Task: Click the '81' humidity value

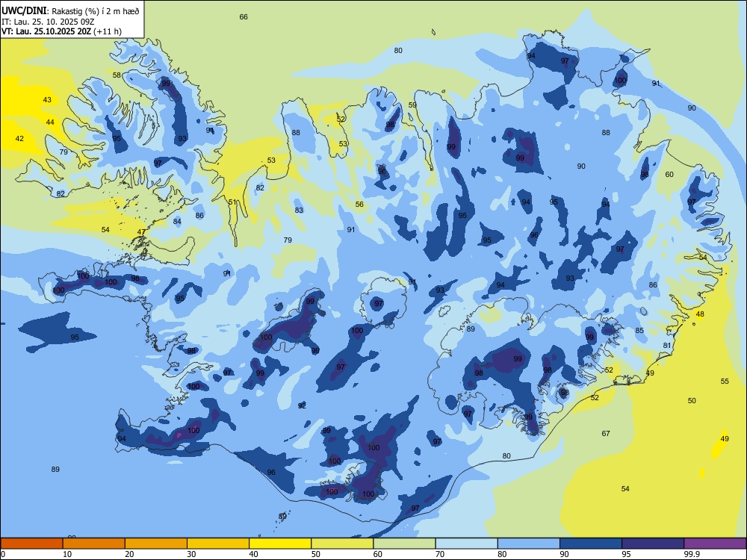Action: pos(667,346)
